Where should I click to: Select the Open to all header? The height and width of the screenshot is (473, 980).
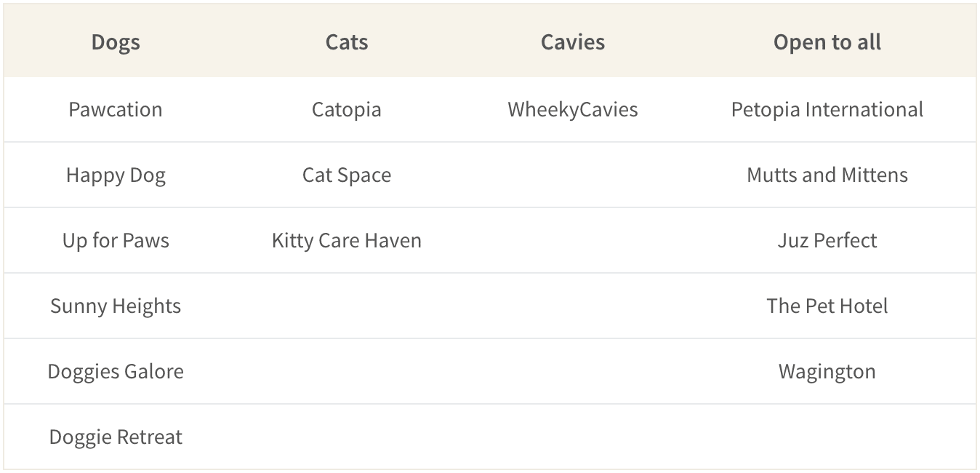click(x=827, y=42)
